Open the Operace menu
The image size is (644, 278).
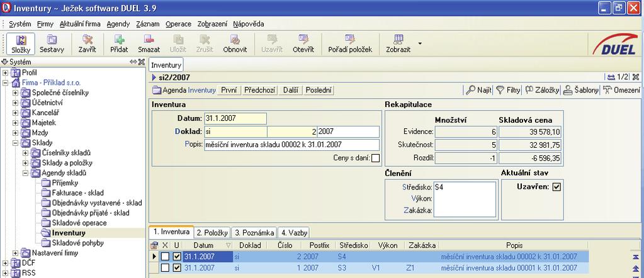pyautogui.click(x=178, y=24)
